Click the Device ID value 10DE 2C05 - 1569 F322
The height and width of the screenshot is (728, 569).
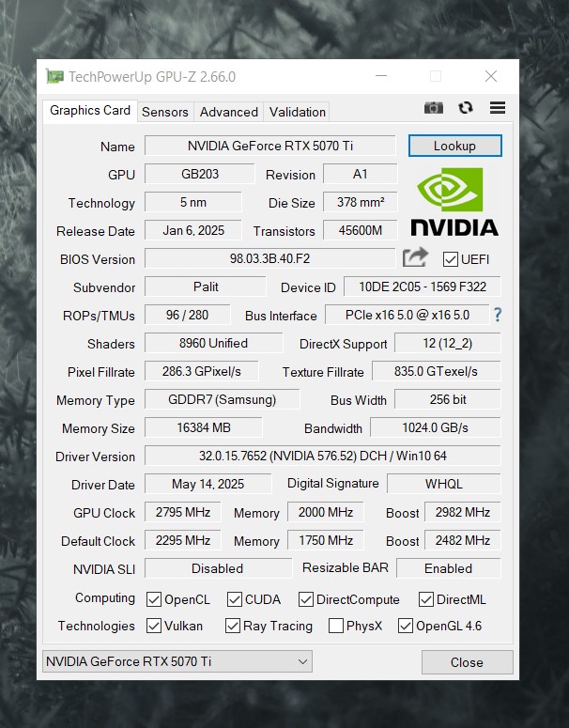[x=423, y=287]
